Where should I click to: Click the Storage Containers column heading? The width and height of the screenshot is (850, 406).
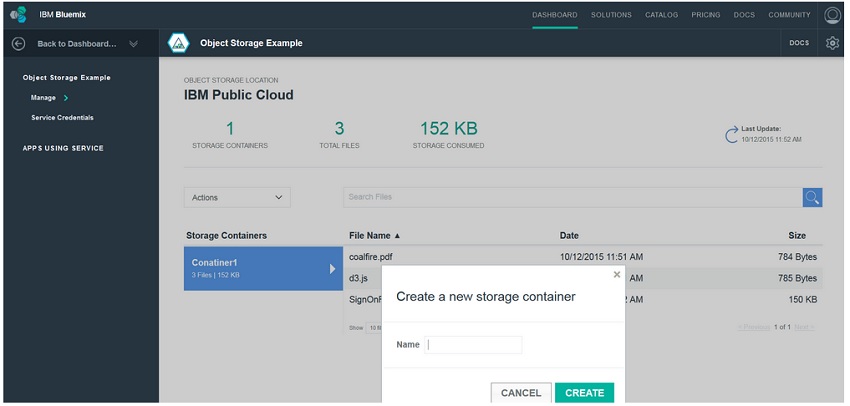click(x=227, y=236)
